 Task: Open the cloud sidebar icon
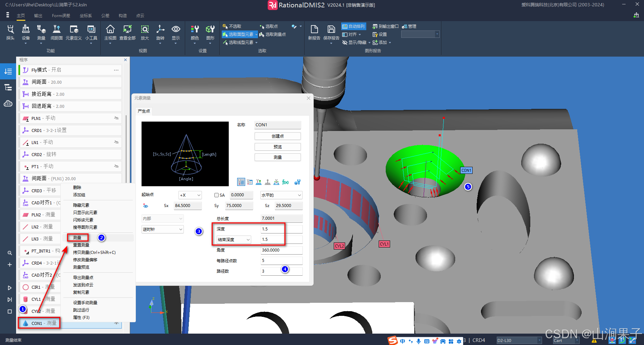(8, 103)
